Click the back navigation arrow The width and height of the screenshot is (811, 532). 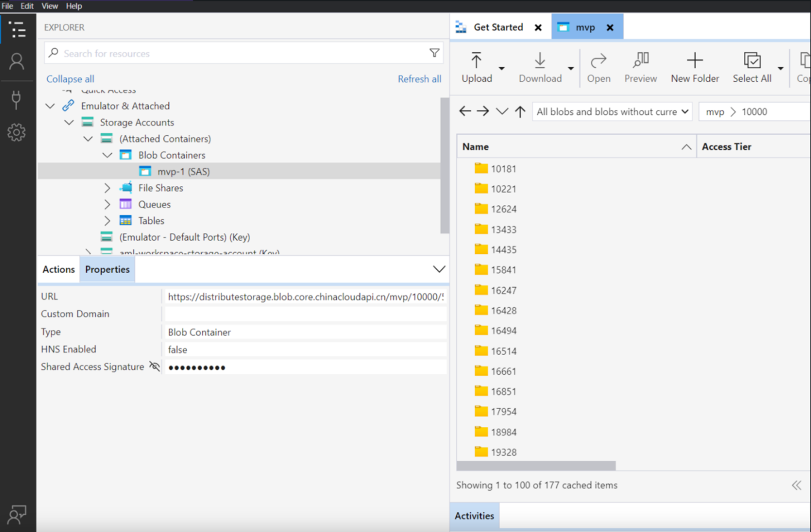[465, 111]
